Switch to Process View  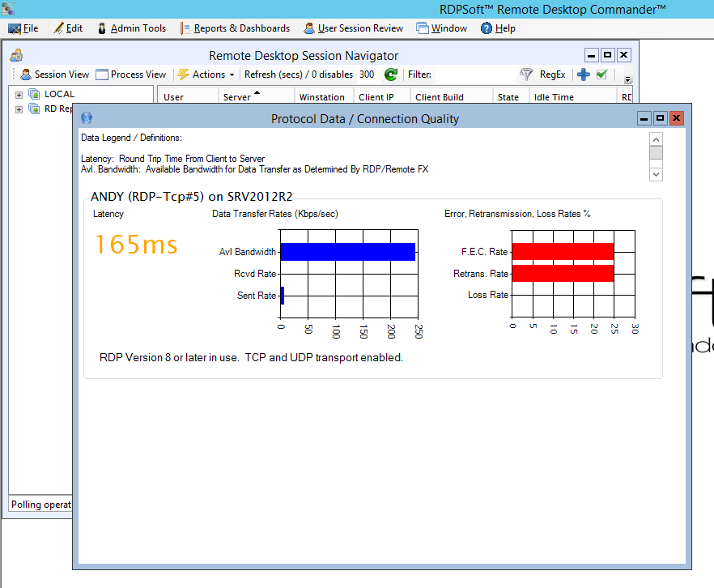(x=130, y=75)
